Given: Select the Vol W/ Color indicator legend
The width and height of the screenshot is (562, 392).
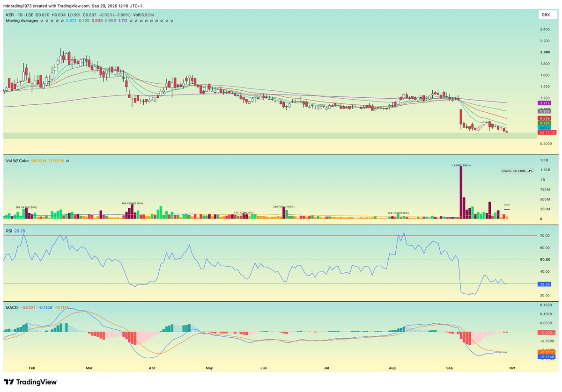Looking at the screenshot, I should [17, 161].
